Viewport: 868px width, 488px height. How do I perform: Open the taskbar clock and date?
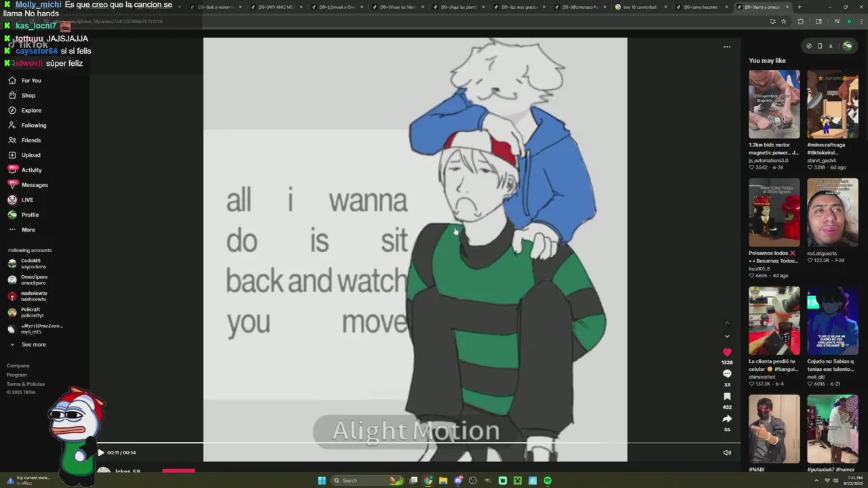coord(854,481)
